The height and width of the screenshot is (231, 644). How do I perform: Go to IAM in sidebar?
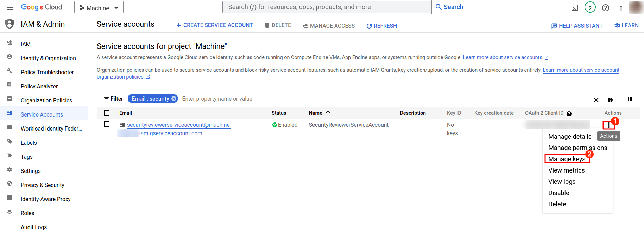(26, 44)
